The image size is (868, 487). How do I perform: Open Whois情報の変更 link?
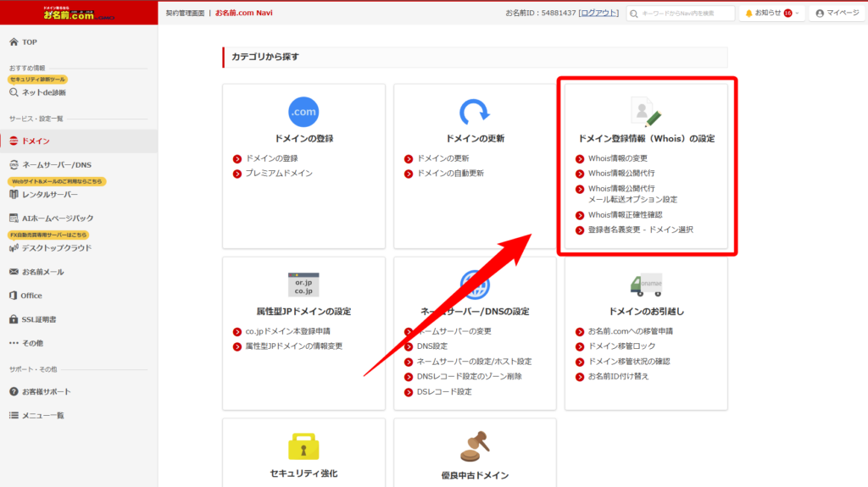click(617, 158)
